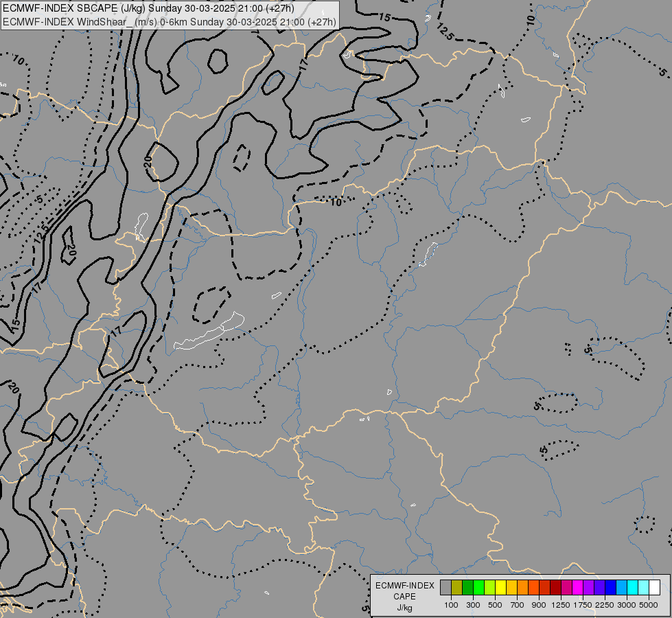Click the 'ECMWF-INDEX' label inside the legend
The image size is (672, 618).
(404, 586)
